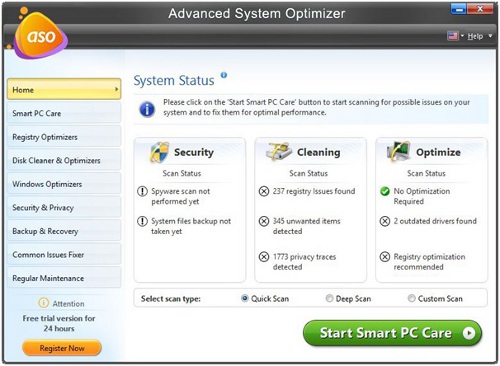Open the language dropdown arrow by flag

462,35
